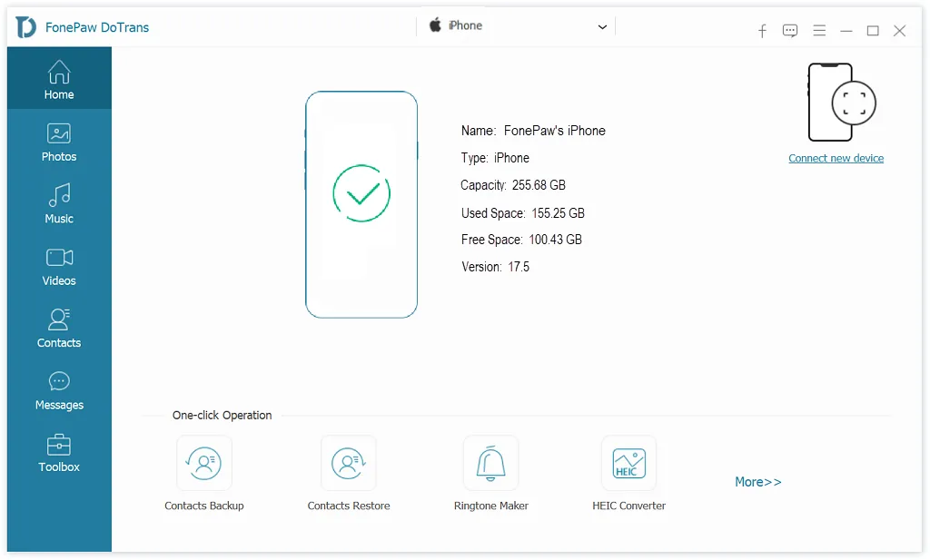Image resolution: width=930 pixels, height=560 pixels.
Task: Click the Connect new device link
Action: pos(836,158)
